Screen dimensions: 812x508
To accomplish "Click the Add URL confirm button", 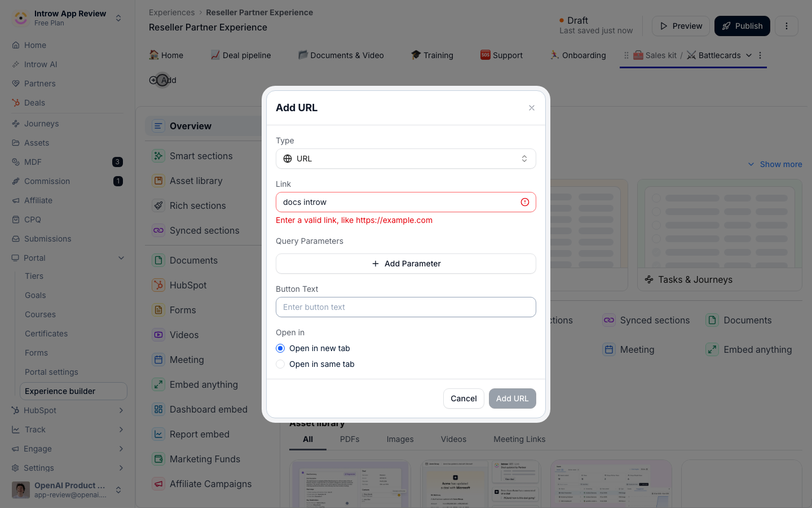I will pos(512,398).
